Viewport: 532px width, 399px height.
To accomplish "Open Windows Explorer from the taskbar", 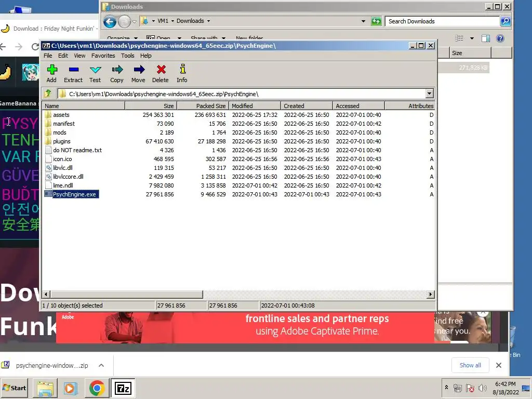I will coord(45,388).
